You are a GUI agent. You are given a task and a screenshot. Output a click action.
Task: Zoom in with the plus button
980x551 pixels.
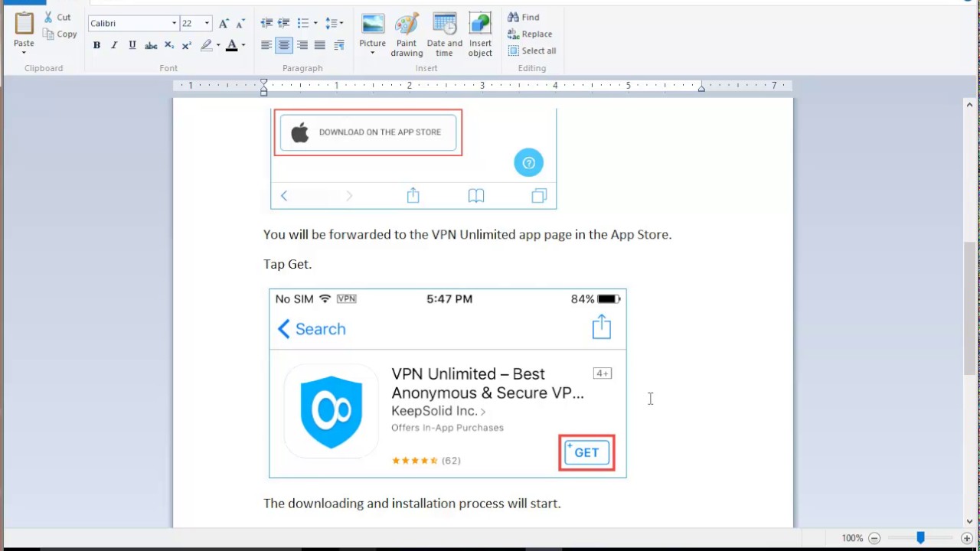pos(967,538)
